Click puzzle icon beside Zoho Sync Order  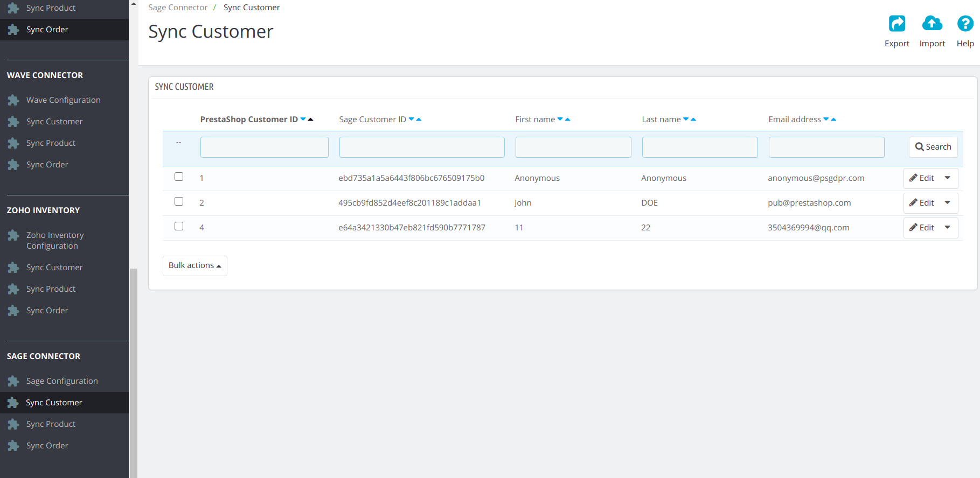[x=13, y=311]
